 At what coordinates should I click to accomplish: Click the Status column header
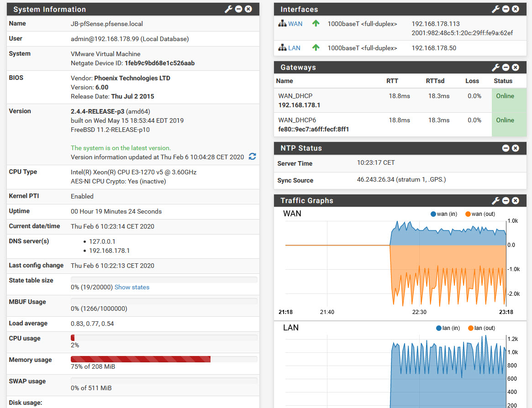[503, 81]
